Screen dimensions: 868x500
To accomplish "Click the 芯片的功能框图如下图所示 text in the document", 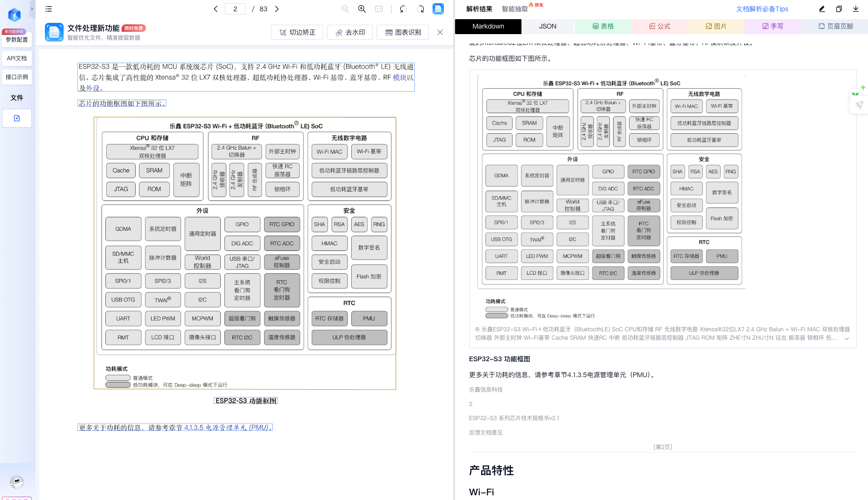I will tap(122, 103).
